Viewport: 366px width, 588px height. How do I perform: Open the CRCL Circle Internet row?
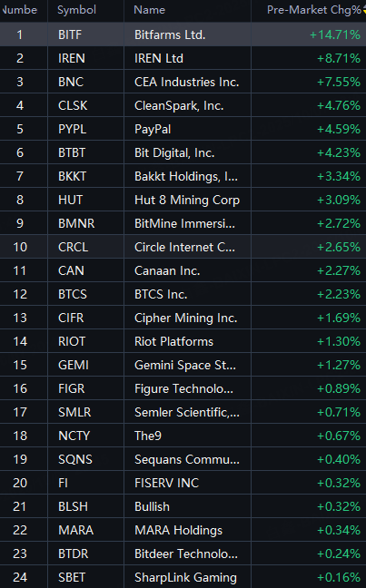coord(183,247)
